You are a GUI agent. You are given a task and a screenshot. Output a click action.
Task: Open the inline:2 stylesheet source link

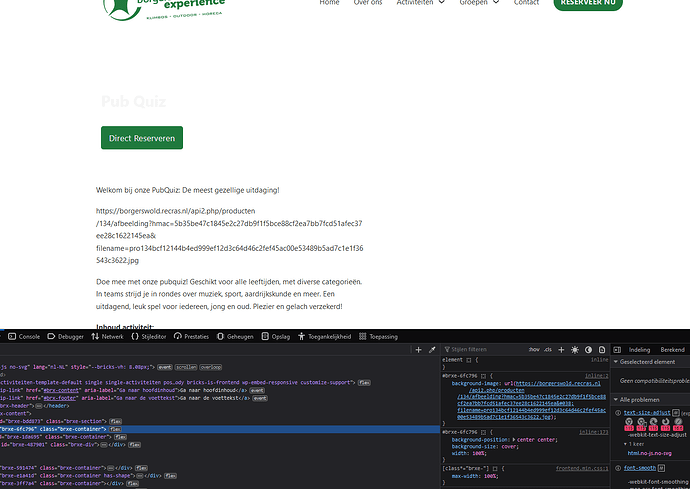596,376
